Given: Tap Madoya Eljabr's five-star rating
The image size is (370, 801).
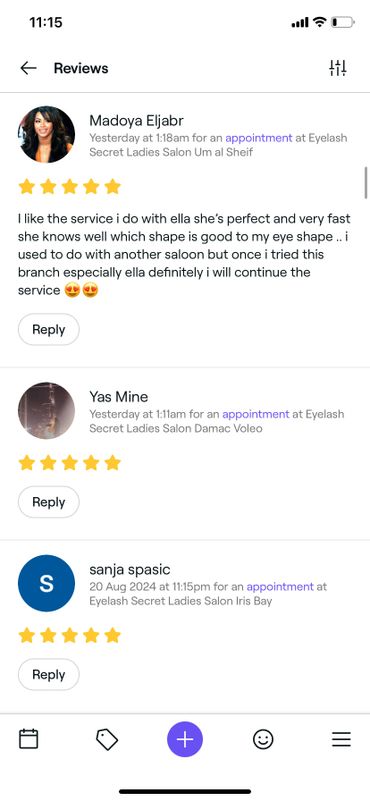Looking at the screenshot, I should click(x=70, y=187).
